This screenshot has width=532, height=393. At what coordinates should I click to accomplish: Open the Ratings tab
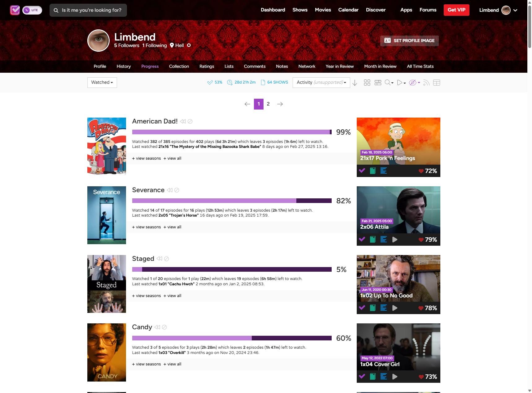pos(207,67)
